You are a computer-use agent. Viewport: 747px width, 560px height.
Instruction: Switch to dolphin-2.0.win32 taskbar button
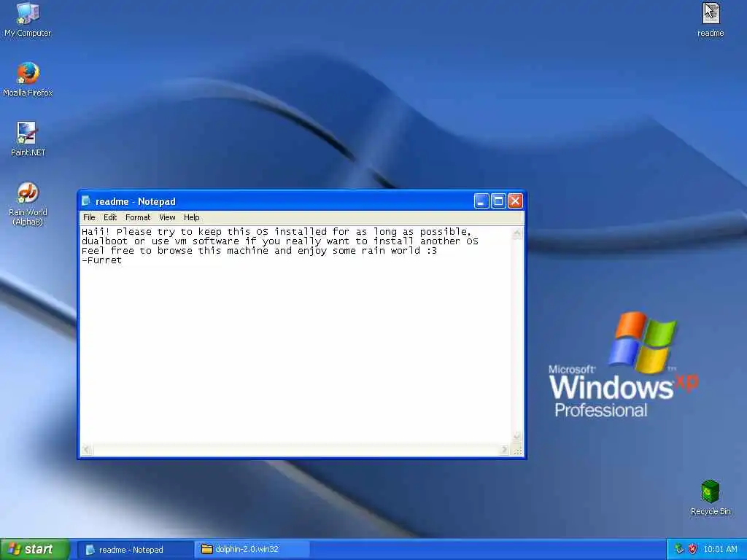pyautogui.click(x=252, y=549)
